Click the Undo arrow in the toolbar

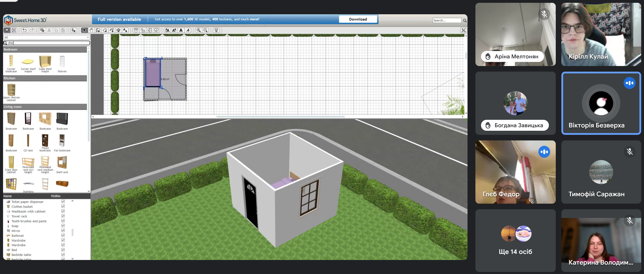point(24,30)
